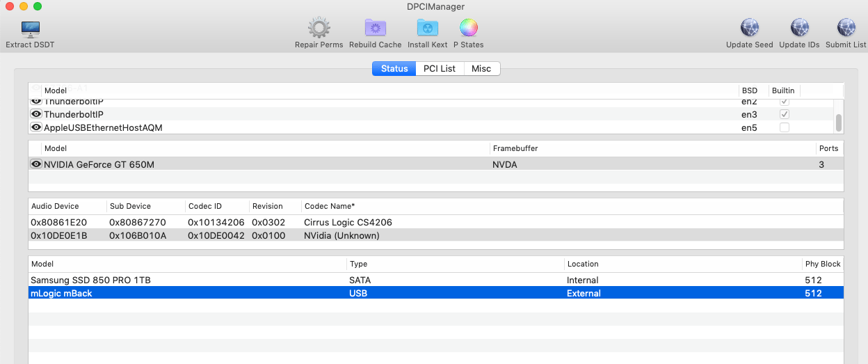Click the Update Seed globe icon
Screen dimensions: 868x364
[749, 29]
